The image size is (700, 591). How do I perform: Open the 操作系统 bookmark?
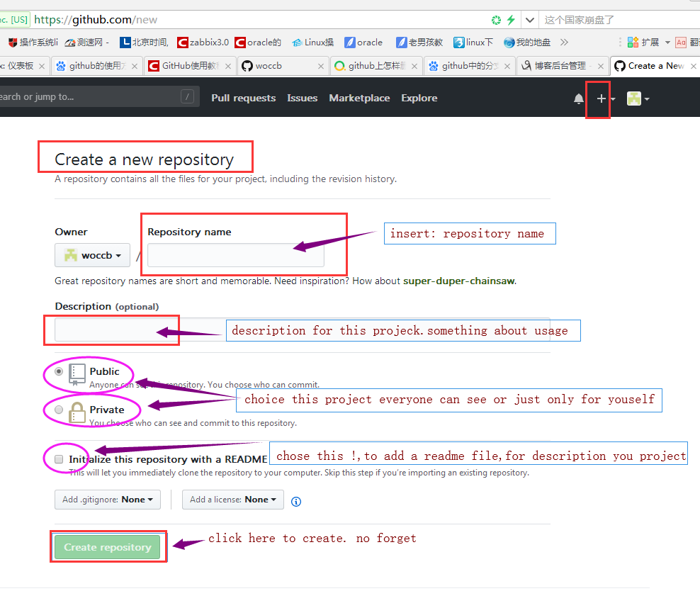33,43
